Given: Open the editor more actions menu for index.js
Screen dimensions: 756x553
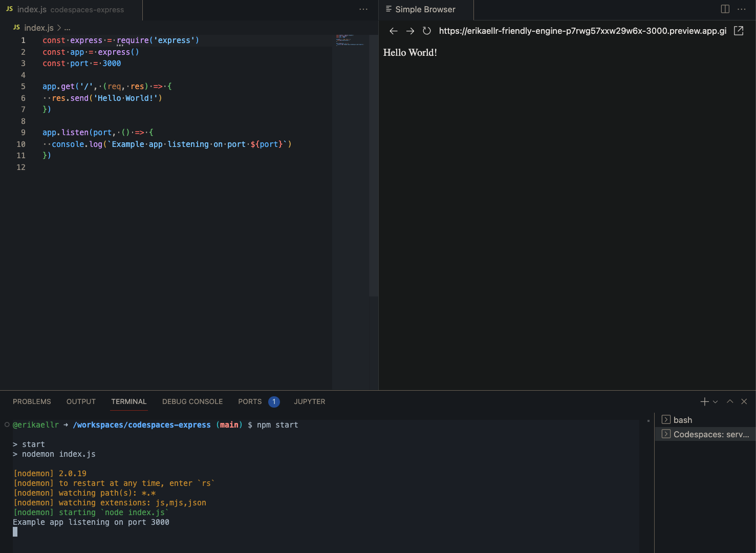Looking at the screenshot, I should point(363,9).
